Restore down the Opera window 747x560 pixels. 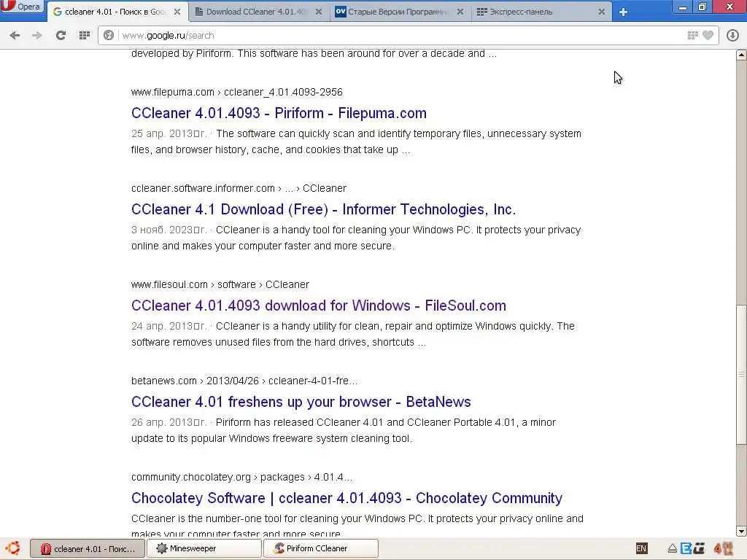[703, 7]
